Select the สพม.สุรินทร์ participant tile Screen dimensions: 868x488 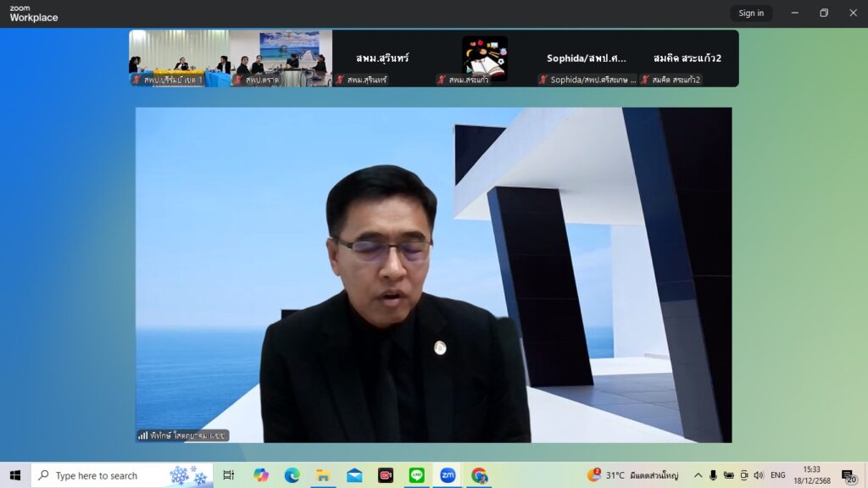pos(382,58)
